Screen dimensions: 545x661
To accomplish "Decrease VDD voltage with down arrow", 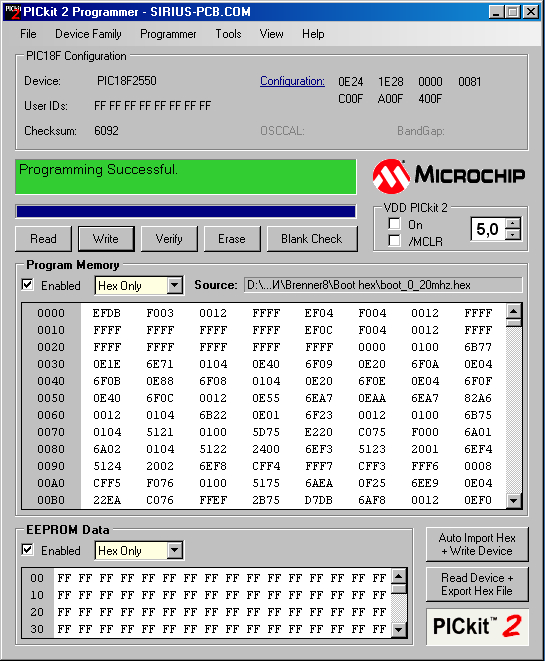I will click(513, 234).
